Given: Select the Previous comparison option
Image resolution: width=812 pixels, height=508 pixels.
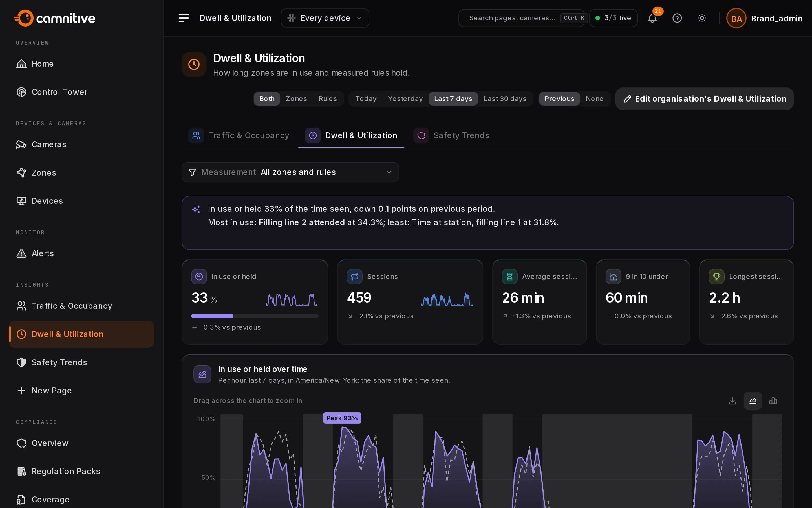Looking at the screenshot, I should coord(559,99).
